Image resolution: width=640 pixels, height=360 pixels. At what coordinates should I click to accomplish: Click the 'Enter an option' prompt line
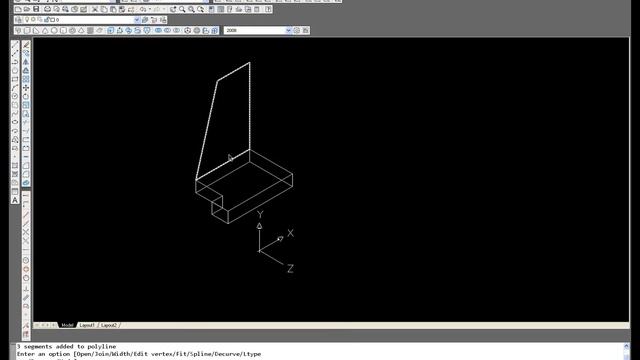(139, 354)
